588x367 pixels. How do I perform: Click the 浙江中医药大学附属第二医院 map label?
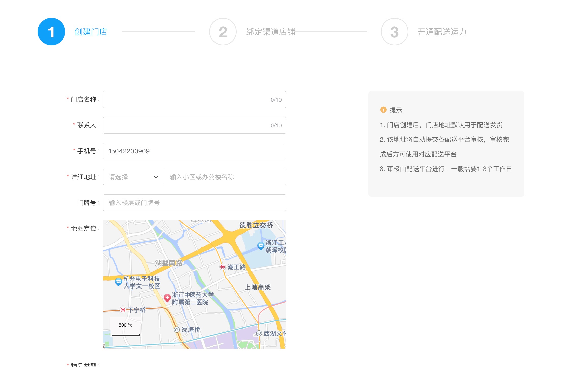pyautogui.click(x=193, y=298)
